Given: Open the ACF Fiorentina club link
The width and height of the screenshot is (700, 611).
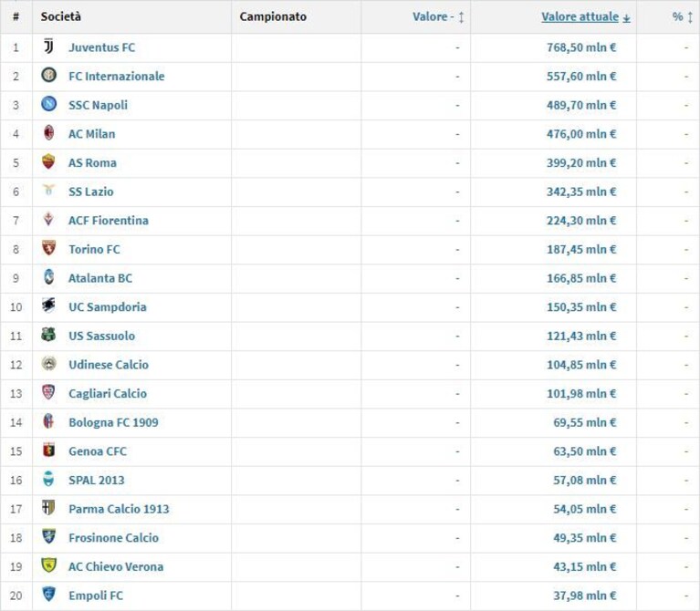Looking at the screenshot, I should [x=109, y=221].
